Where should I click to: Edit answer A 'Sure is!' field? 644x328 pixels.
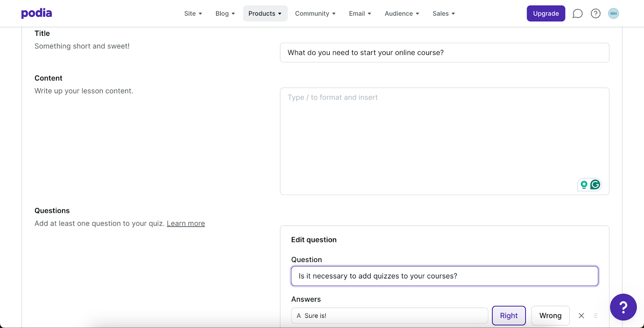click(x=389, y=316)
